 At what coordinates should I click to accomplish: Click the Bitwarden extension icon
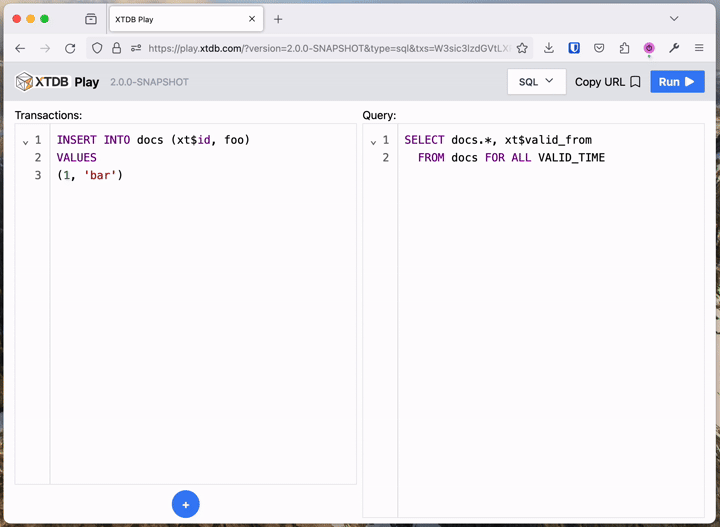coord(574,48)
